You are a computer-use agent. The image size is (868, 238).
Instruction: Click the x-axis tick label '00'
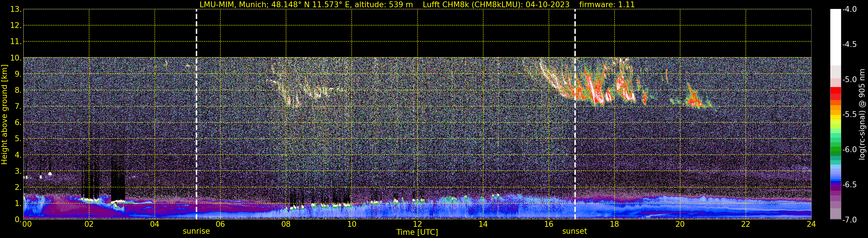[27, 224]
